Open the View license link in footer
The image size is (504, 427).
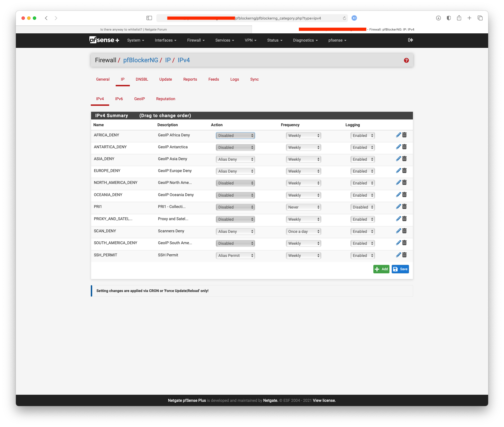coord(324,400)
